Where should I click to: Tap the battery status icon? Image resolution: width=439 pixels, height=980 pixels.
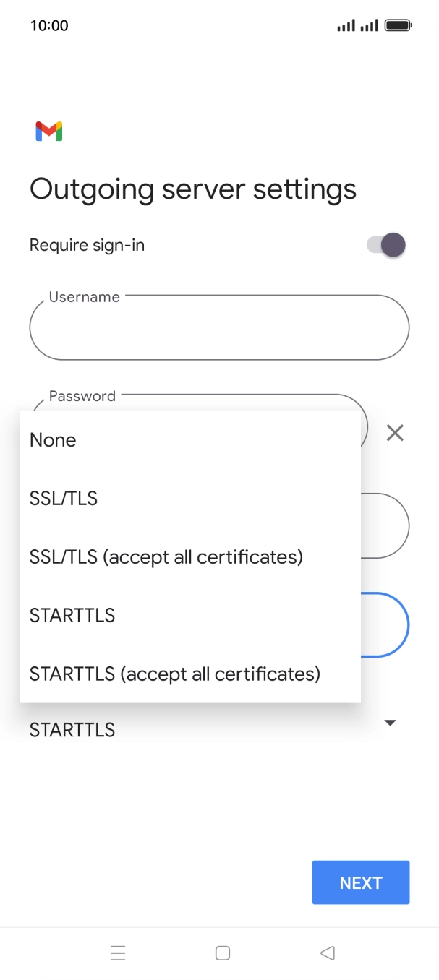(x=398, y=26)
